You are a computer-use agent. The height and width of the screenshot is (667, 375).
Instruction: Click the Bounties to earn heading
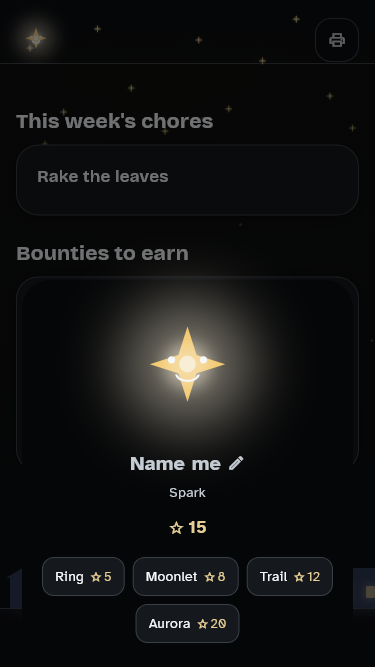102,254
